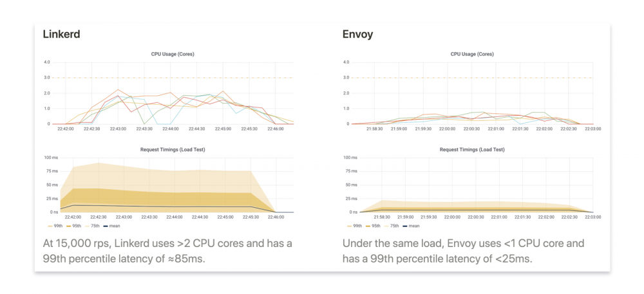Click 22:00:00 tick on Envoy CPU chart
This screenshot has height=294, width=644.
448,129
